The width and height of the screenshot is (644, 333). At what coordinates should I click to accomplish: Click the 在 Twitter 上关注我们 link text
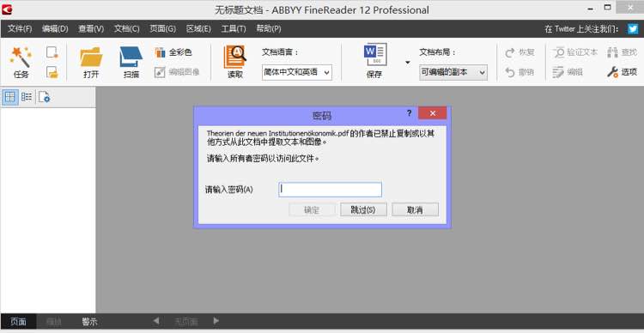(581, 28)
